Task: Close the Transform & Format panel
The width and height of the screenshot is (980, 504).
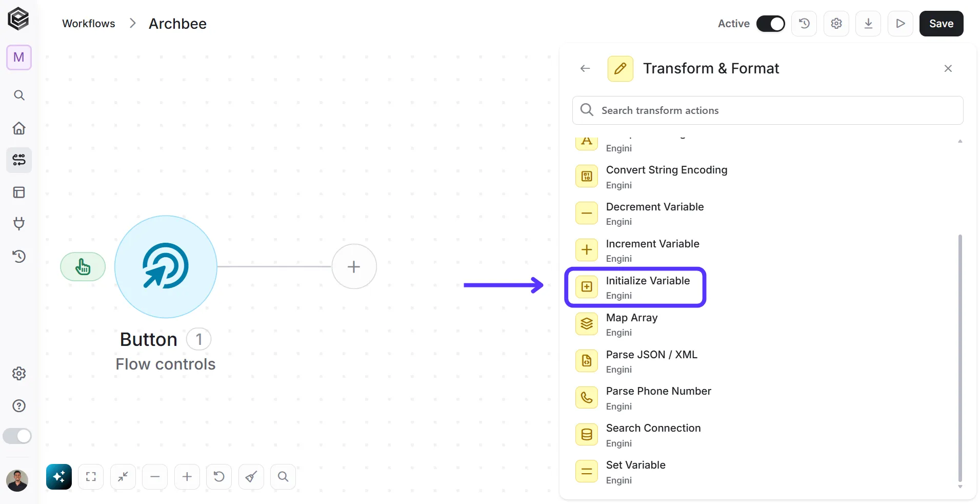Action: click(x=948, y=68)
